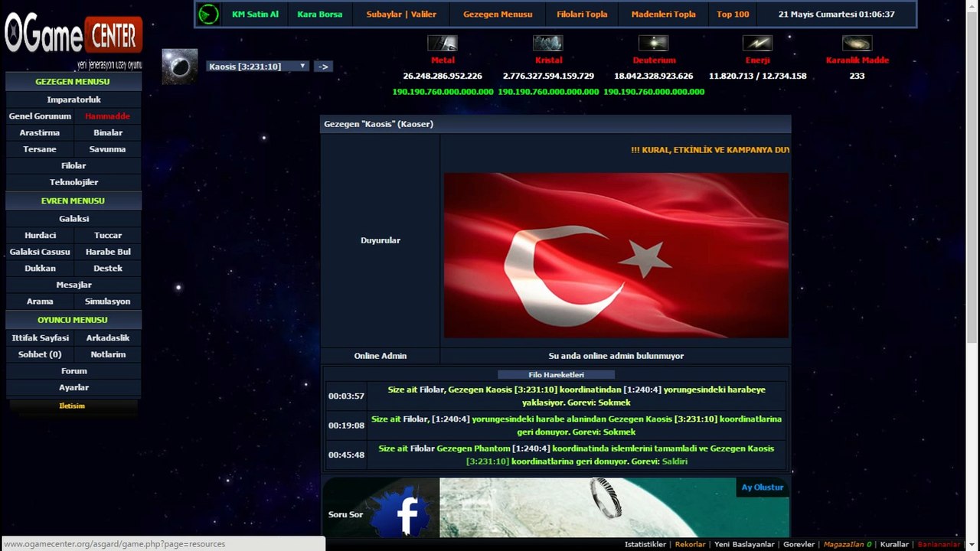The width and height of the screenshot is (980, 551).
Task: Click the 00:45:48 fleet return text
Action: point(576,455)
